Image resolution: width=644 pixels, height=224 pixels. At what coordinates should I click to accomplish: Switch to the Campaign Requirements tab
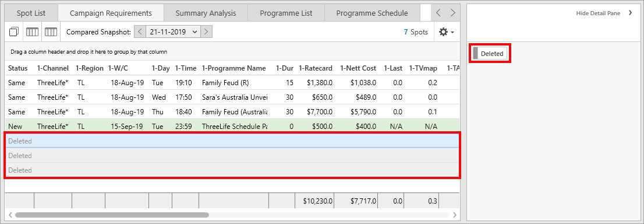click(x=111, y=13)
